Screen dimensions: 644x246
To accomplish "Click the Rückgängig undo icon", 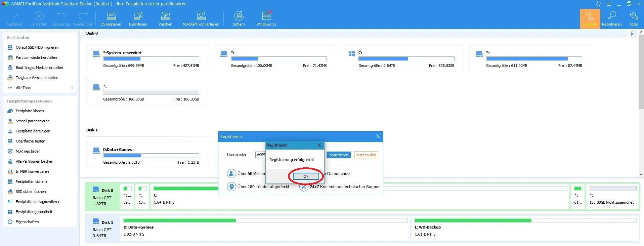I will [61, 19].
